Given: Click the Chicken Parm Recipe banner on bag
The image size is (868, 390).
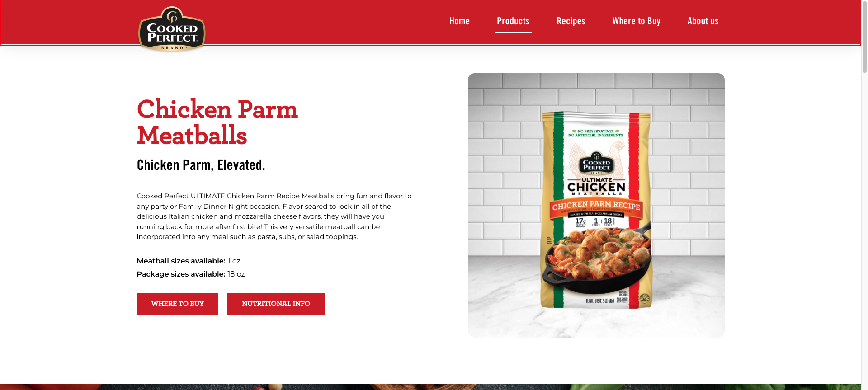Looking at the screenshot, I should (596, 206).
